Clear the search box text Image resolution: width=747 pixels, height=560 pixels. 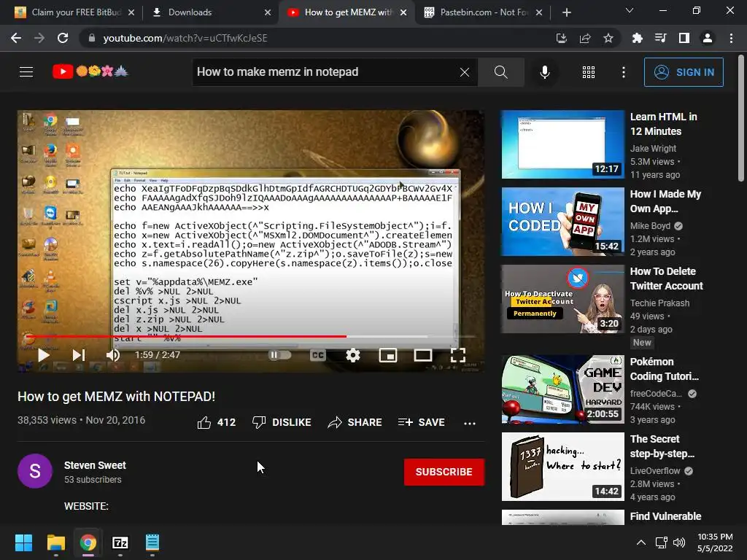(x=465, y=72)
